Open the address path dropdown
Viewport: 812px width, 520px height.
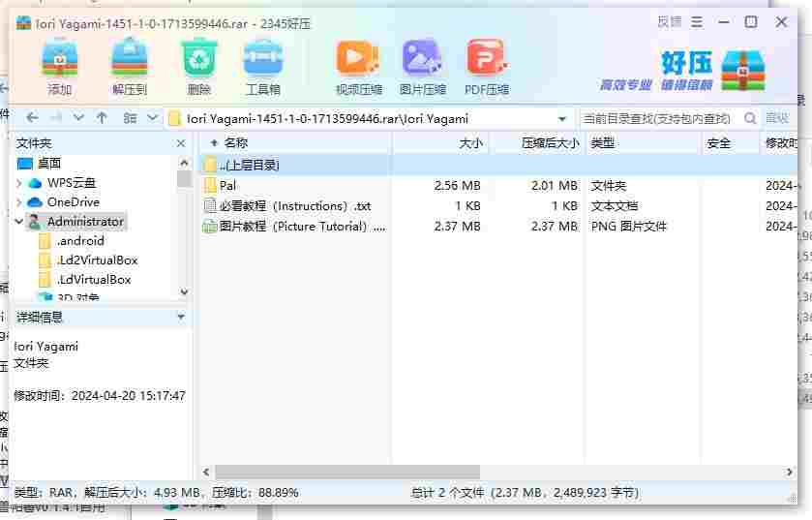[562, 119]
